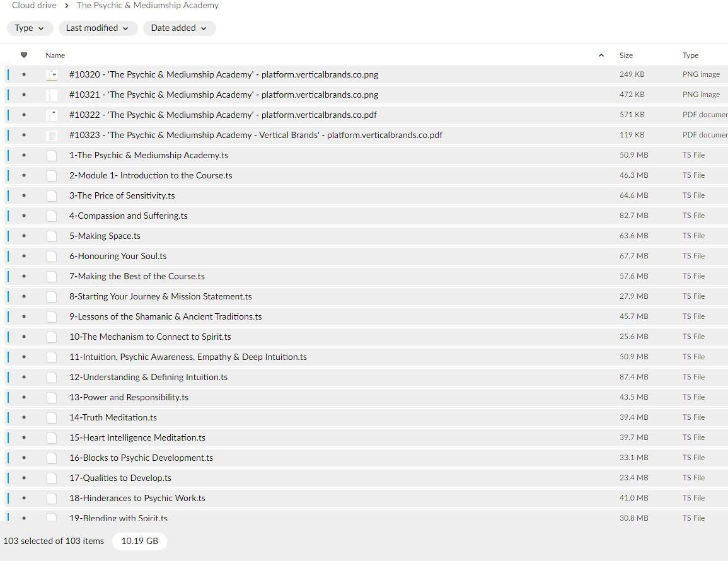
Task: Click the file icon next to 5-Making Space.ts
Action: [52, 236]
